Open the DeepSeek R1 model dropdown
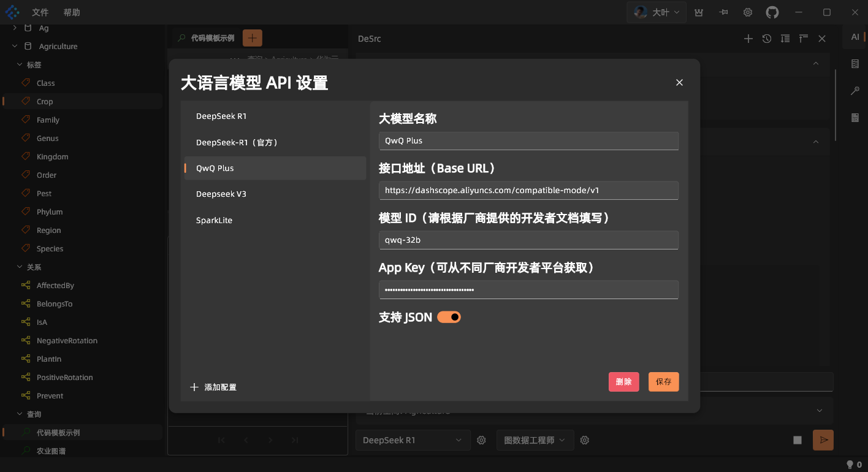The image size is (868, 472). 413,440
